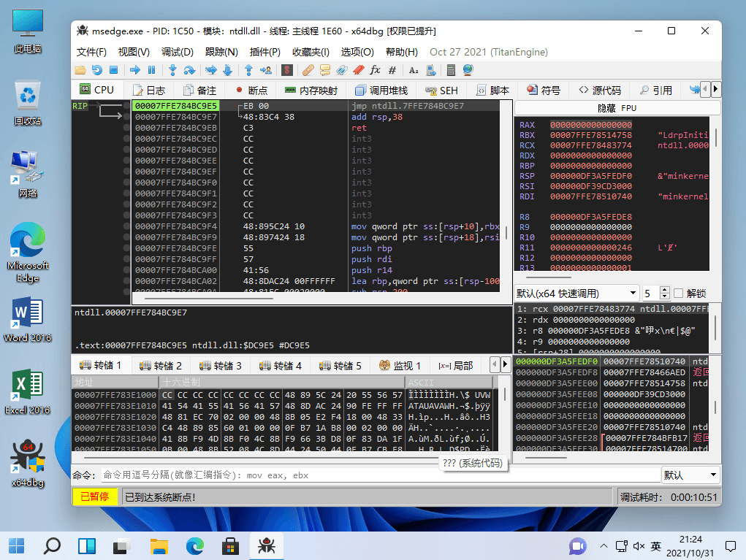Open File Explorer from taskbar
Image resolution: width=746 pixels, height=560 pixels.
[159, 546]
